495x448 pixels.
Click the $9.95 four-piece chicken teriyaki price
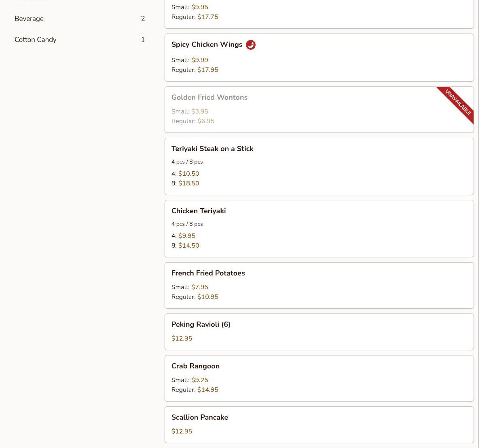186,236
